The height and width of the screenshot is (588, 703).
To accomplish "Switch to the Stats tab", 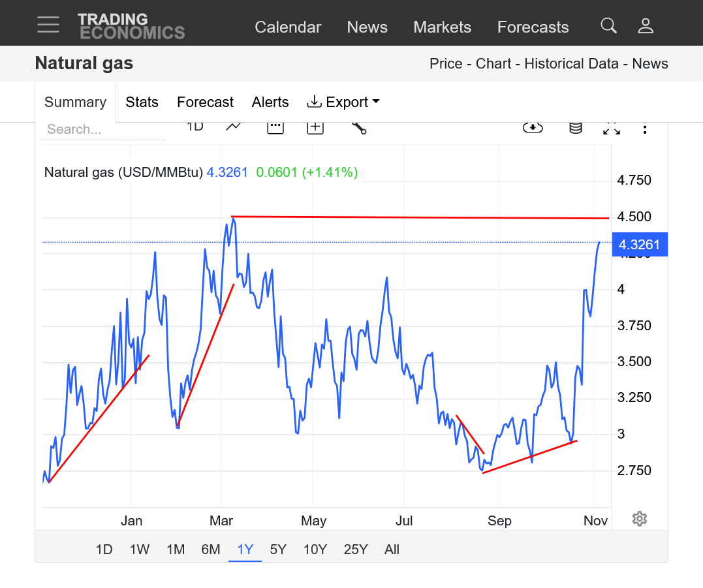I will point(142,102).
